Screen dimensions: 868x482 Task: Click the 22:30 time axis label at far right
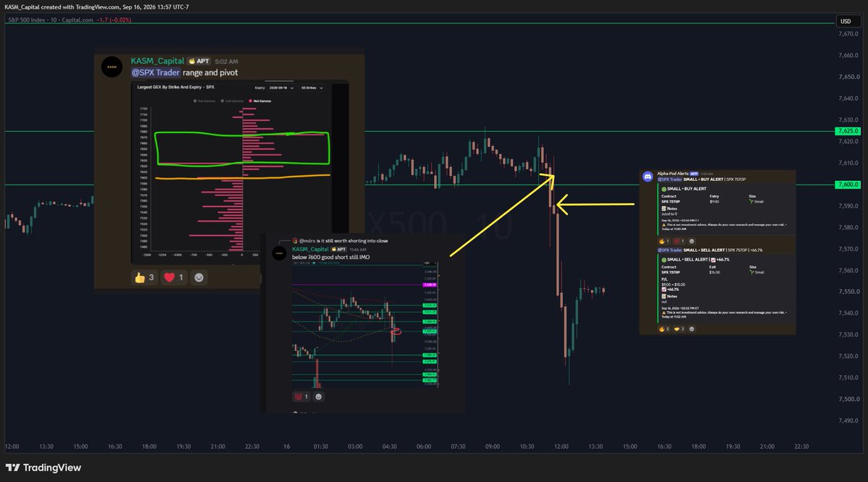click(x=801, y=446)
